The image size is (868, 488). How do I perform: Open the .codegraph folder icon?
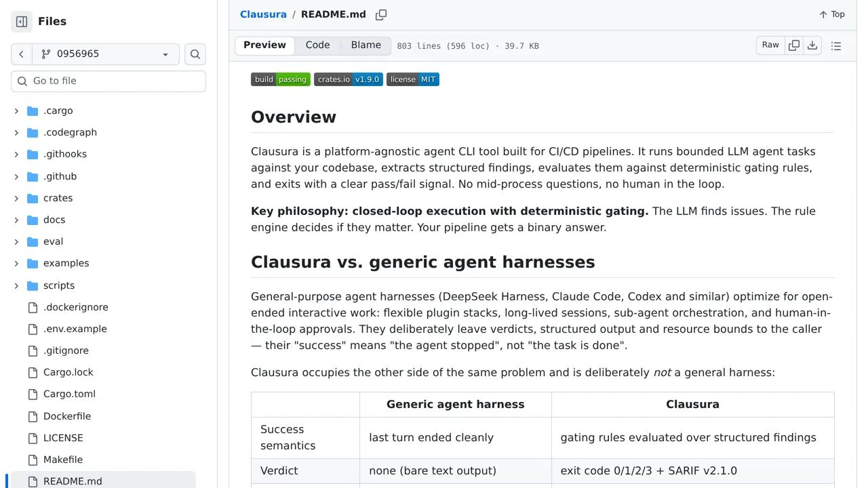point(33,132)
